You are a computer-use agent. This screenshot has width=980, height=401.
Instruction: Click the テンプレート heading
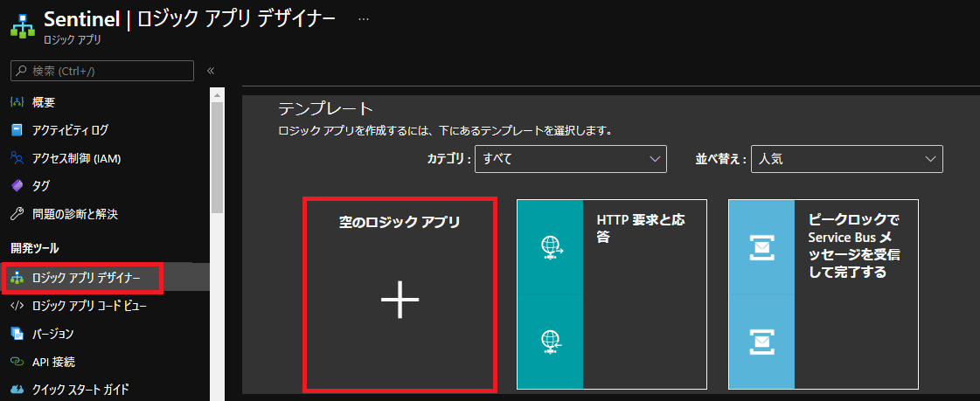click(325, 109)
